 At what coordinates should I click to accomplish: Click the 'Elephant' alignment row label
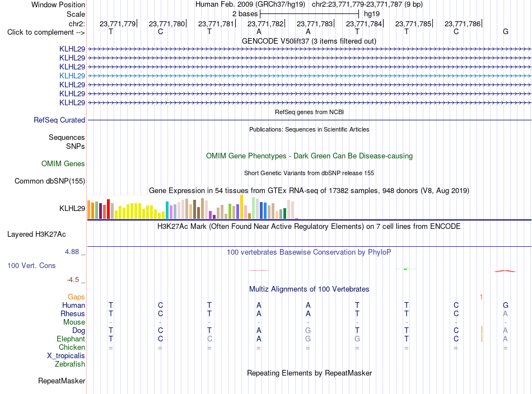pyautogui.click(x=71, y=339)
